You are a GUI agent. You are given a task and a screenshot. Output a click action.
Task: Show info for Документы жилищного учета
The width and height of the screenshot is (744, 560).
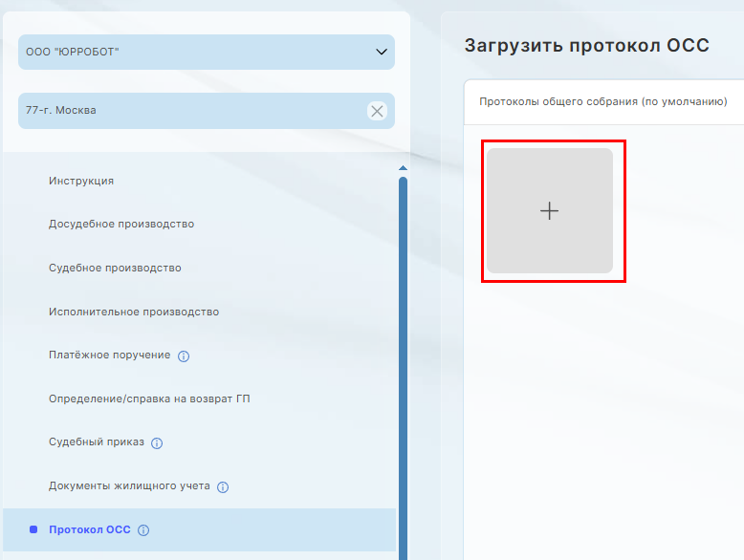(x=223, y=487)
